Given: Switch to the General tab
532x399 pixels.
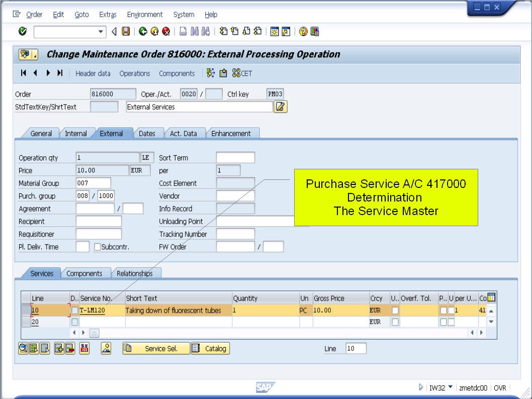Looking at the screenshot, I should 41,133.
